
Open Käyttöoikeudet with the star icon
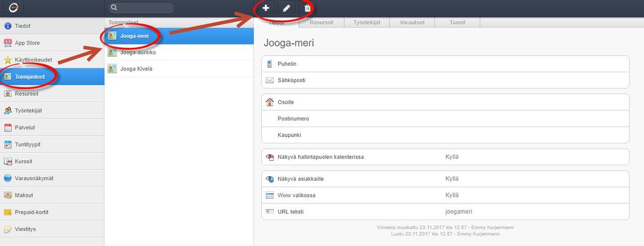click(52, 60)
